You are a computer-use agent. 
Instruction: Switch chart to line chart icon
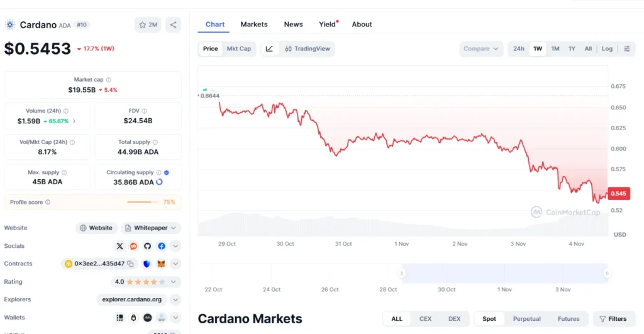point(269,49)
